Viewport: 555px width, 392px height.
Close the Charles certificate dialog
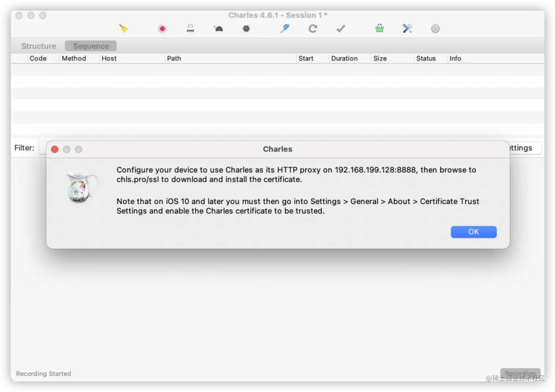click(x=55, y=149)
